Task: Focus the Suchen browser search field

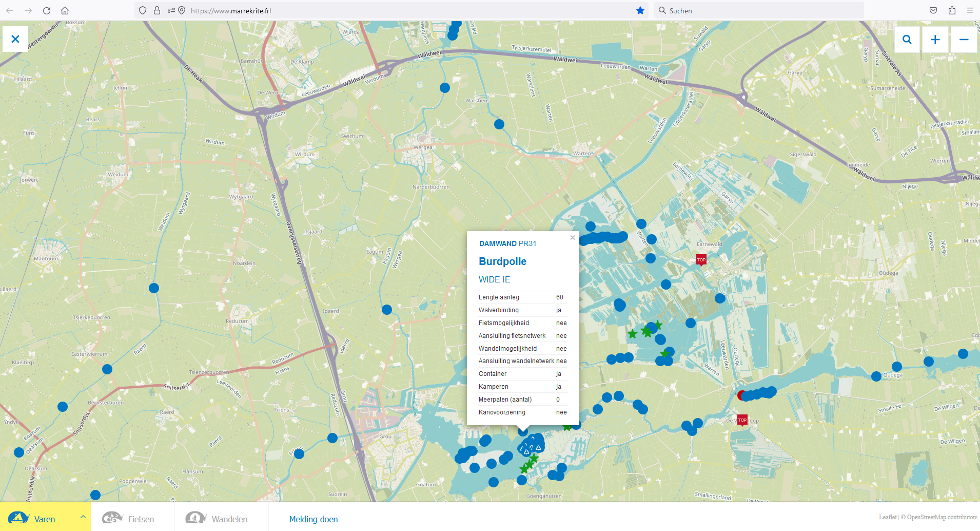Action: tap(759, 10)
